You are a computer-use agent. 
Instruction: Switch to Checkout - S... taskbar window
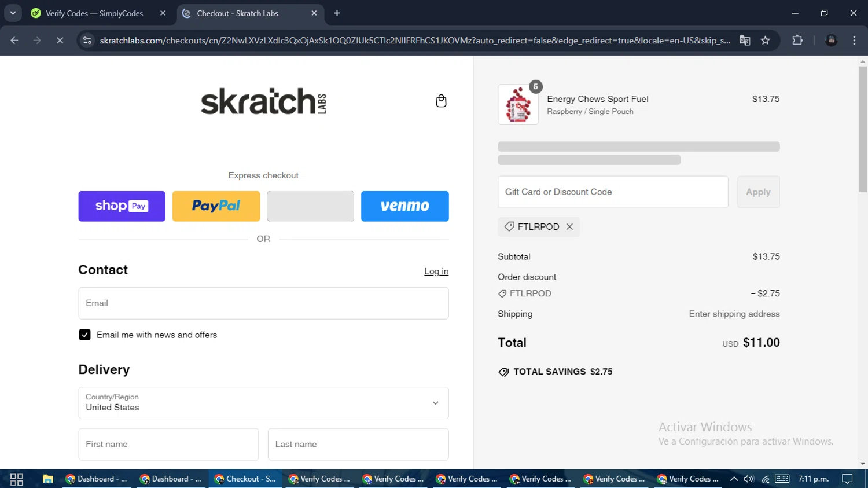pos(245,479)
